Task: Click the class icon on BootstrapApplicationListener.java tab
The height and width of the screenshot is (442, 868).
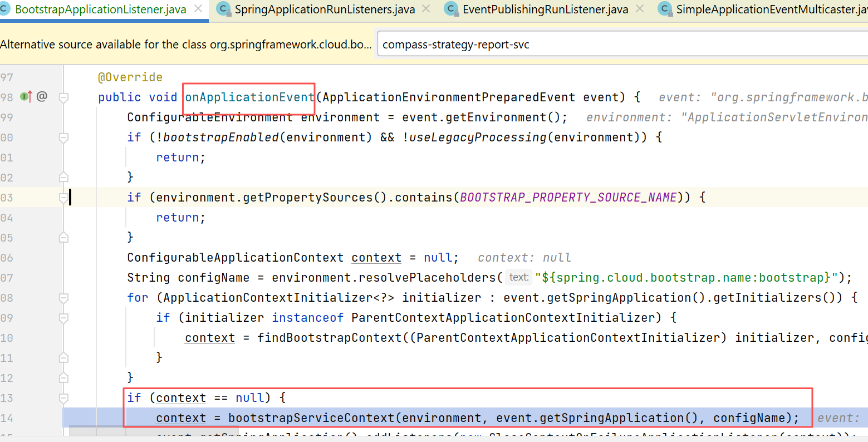Action: point(5,9)
